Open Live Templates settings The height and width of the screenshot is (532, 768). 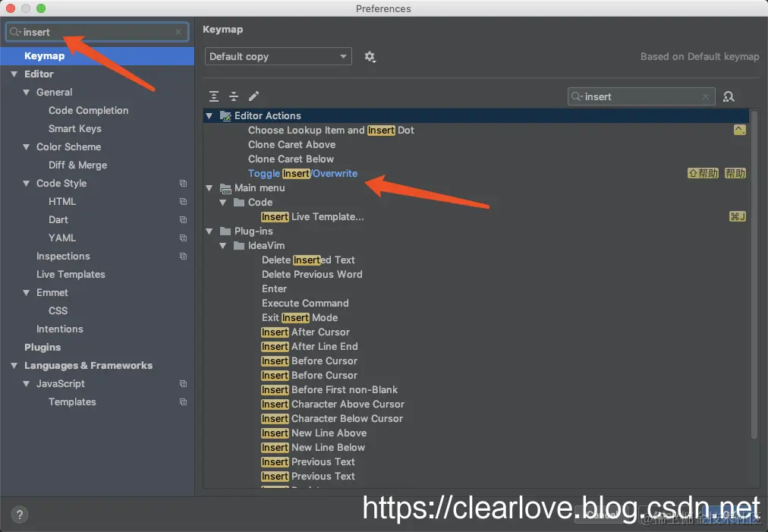pos(71,274)
